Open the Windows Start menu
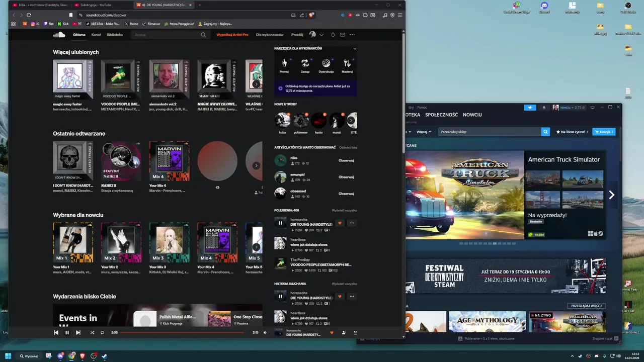Screen dimensions: 644x362 (x=8, y=356)
